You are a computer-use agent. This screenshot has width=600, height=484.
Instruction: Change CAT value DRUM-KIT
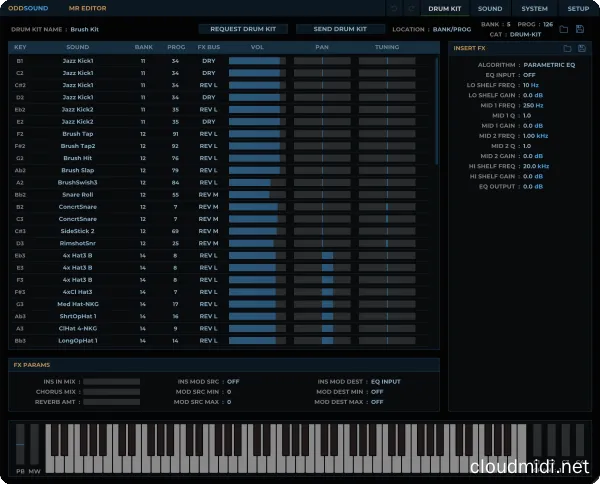(525, 34)
